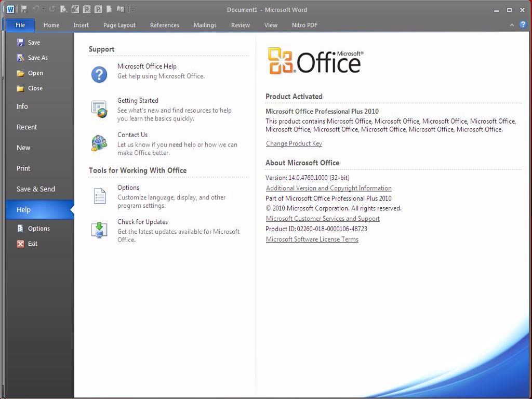Screen dimensions: 532x399
Task: Click the Check for Updates heading
Action: point(142,221)
